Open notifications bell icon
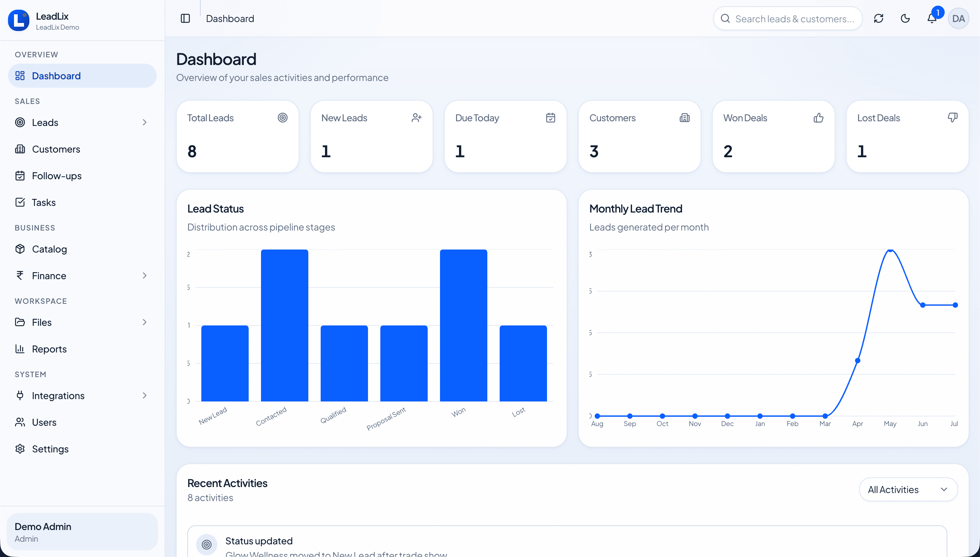 point(932,18)
